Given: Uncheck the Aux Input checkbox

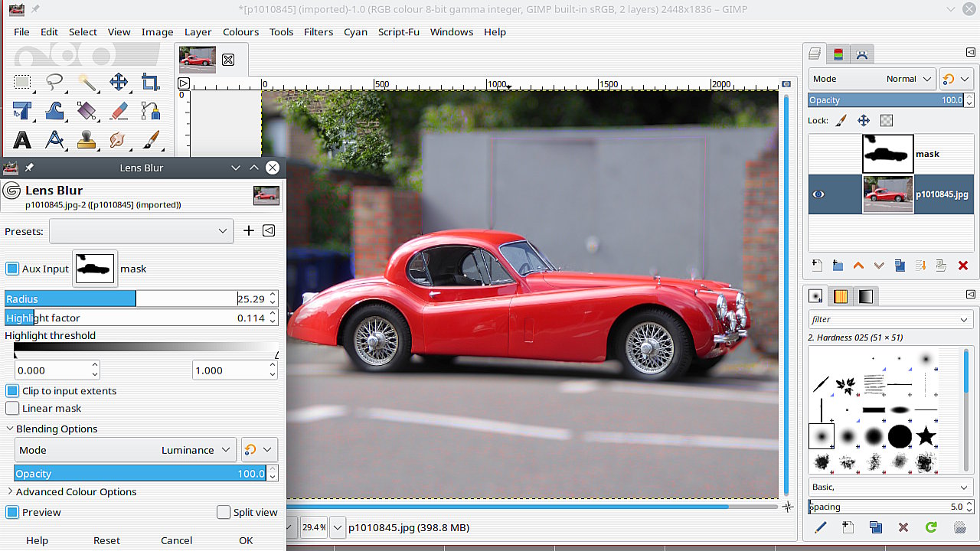Looking at the screenshot, I should click(x=12, y=269).
